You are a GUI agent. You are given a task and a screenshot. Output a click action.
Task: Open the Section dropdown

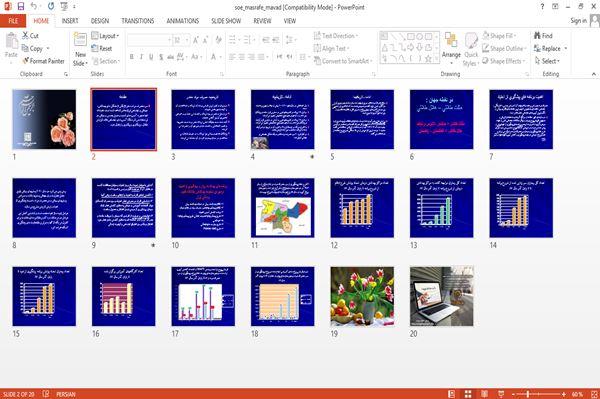[x=106, y=61]
